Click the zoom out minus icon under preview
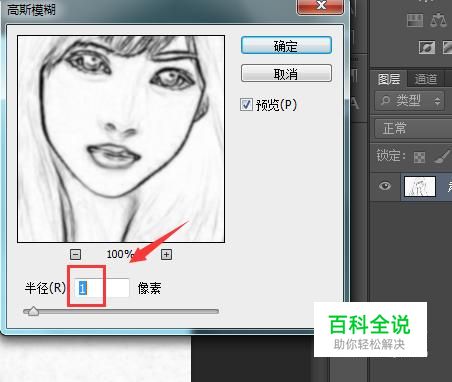Screen dimensions: 452x382 (x=76, y=255)
